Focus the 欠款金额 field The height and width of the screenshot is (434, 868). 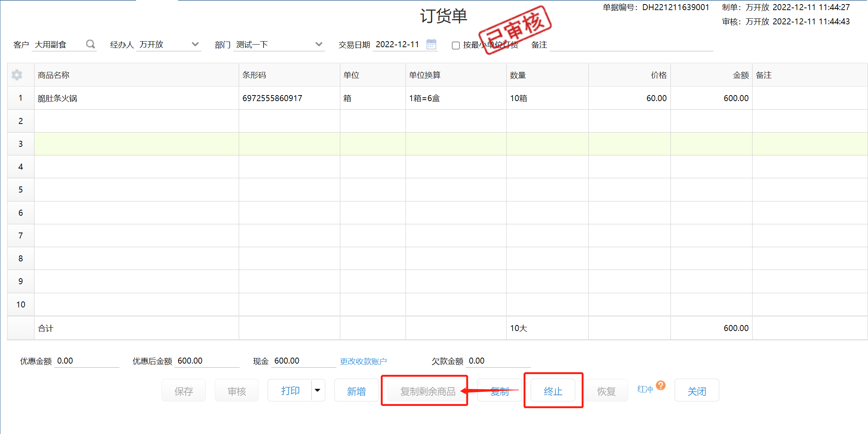pos(498,361)
